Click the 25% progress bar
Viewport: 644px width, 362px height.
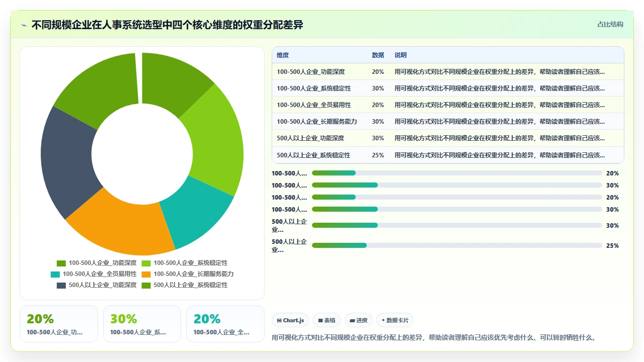(457, 245)
